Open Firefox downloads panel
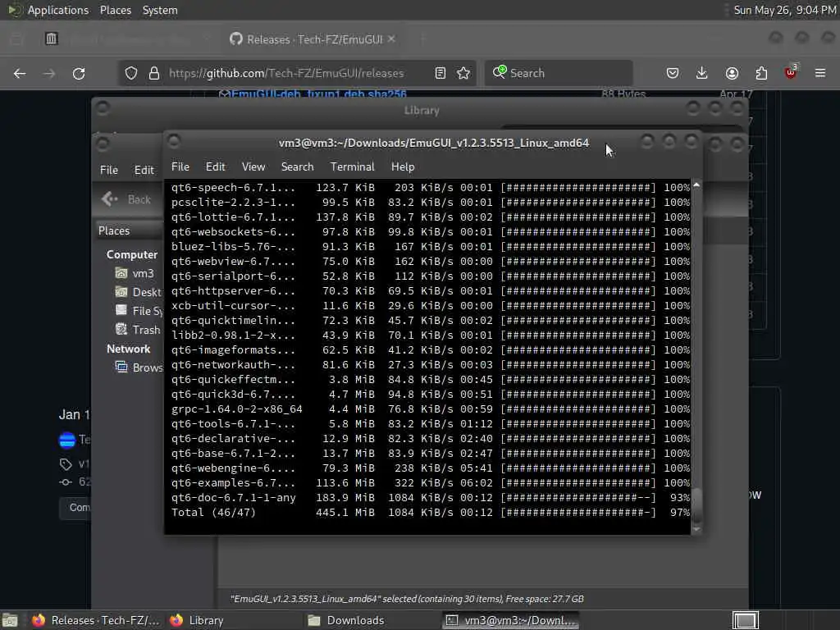This screenshot has width=840, height=630. point(702,73)
